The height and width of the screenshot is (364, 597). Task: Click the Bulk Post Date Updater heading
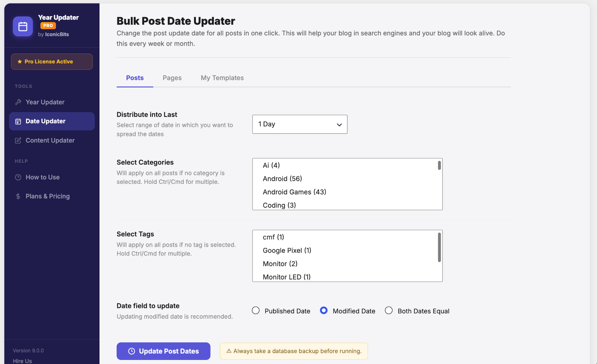[176, 21]
